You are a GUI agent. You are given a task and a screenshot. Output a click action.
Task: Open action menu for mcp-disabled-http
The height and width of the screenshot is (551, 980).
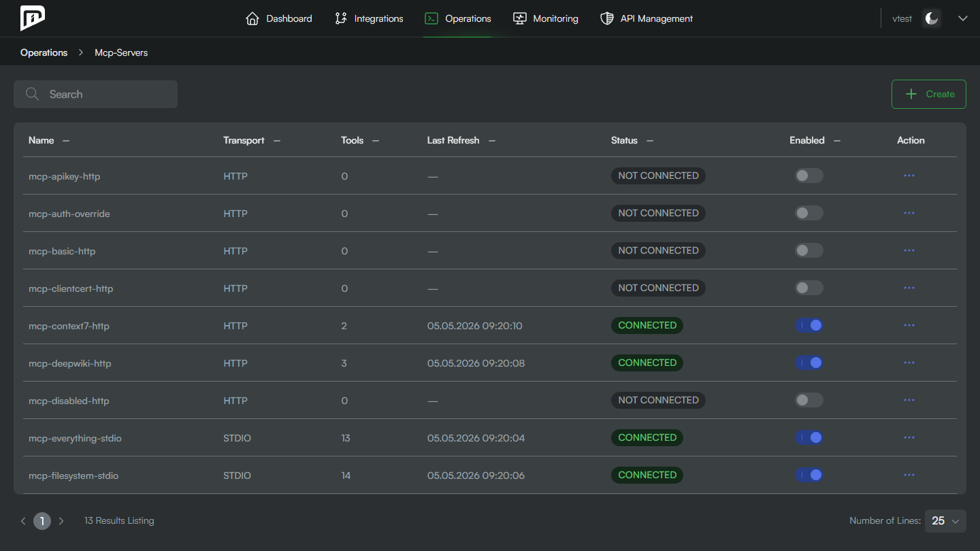909,400
